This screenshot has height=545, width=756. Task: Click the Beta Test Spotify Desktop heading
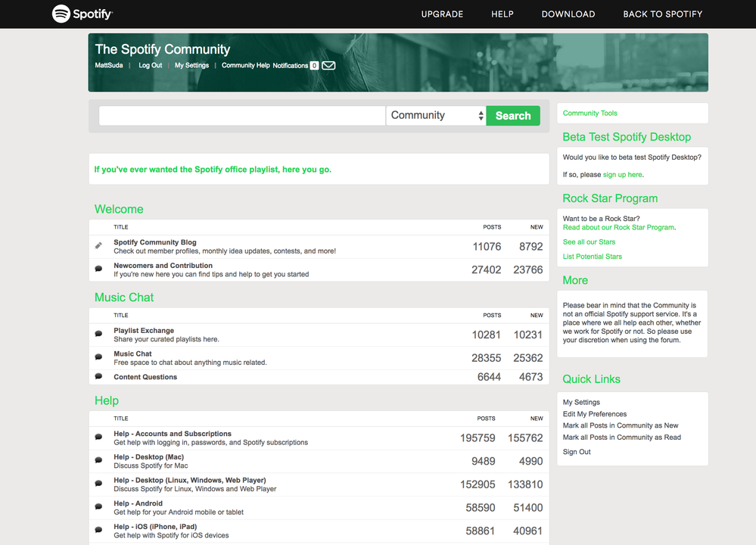627,136
